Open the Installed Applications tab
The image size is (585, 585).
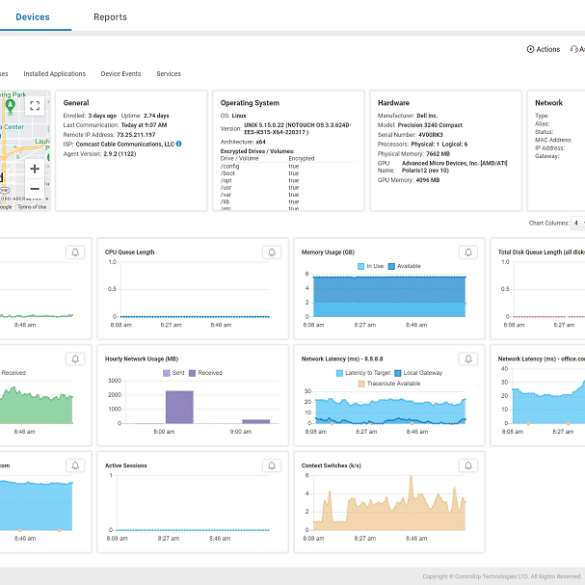tap(54, 74)
